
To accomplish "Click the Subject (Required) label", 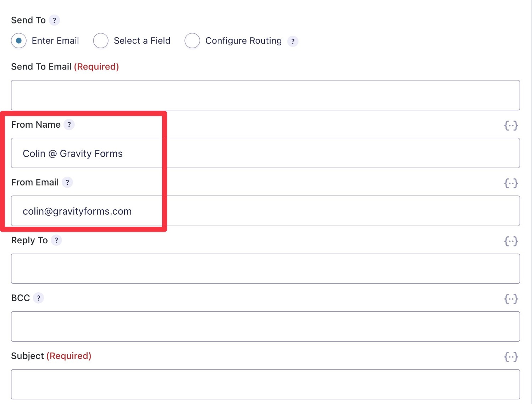I will [x=51, y=356].
